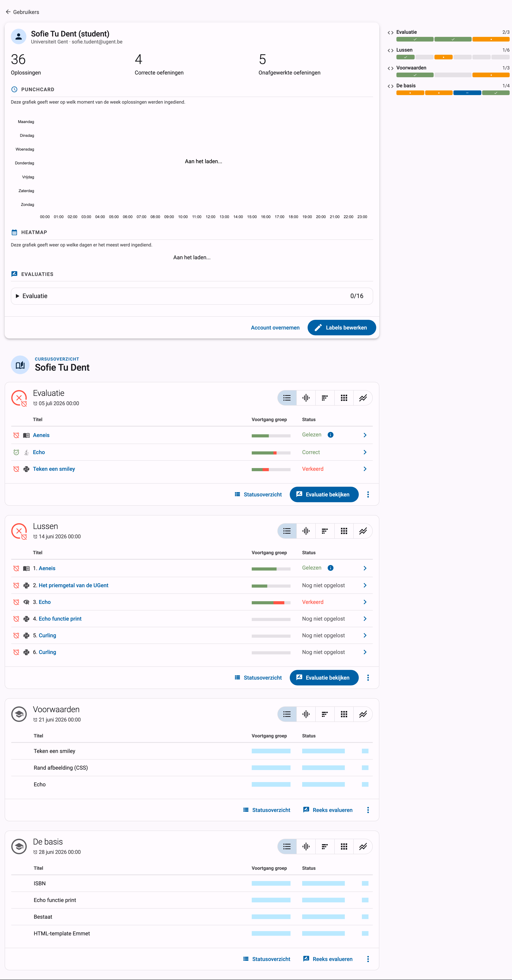This screenshot has width=512, height=980.
Task: Click the exercise type icon in the '3. Echo' row
Action: pyautogui.click(x=26, y=602)
